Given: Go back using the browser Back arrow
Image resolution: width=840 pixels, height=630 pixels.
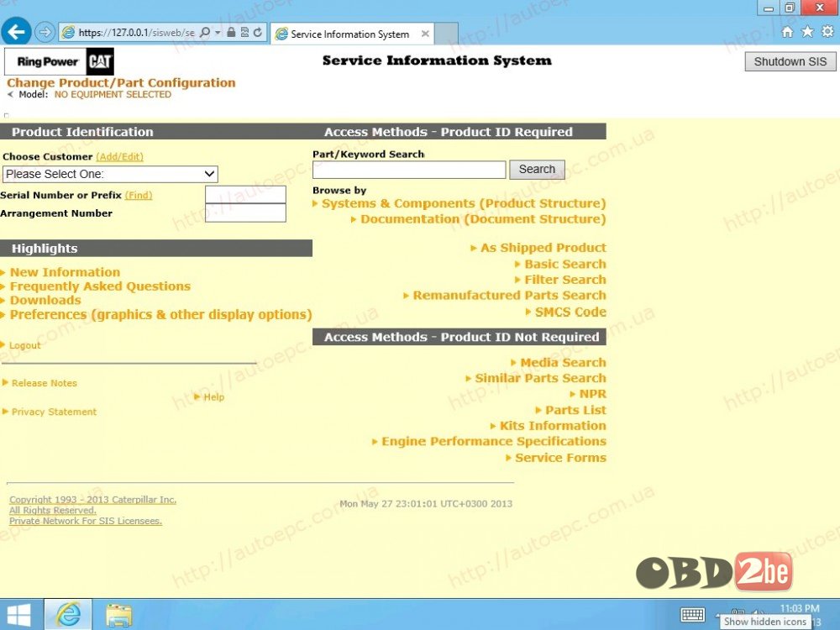Looking at the screenshot, I should (x=16, y=32).
